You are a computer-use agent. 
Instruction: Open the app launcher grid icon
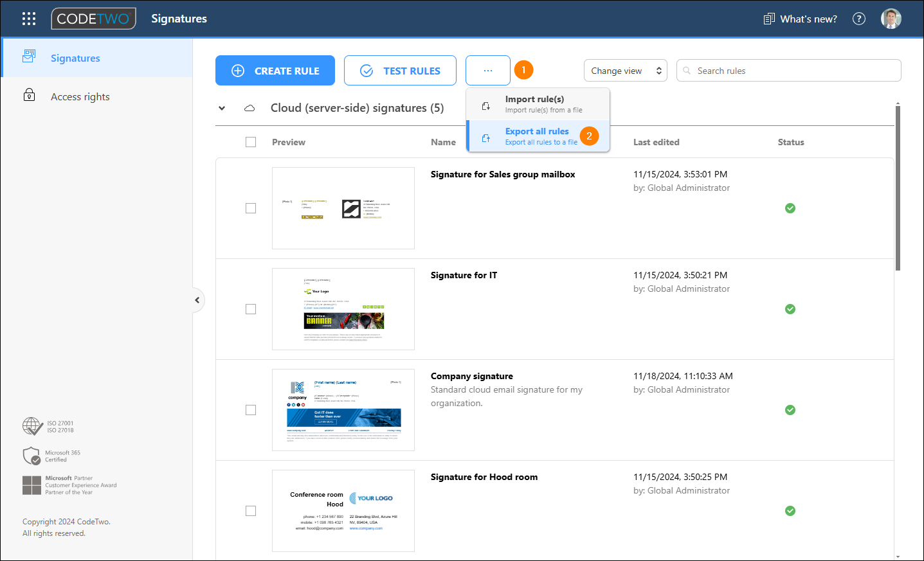tap(29, 19)
